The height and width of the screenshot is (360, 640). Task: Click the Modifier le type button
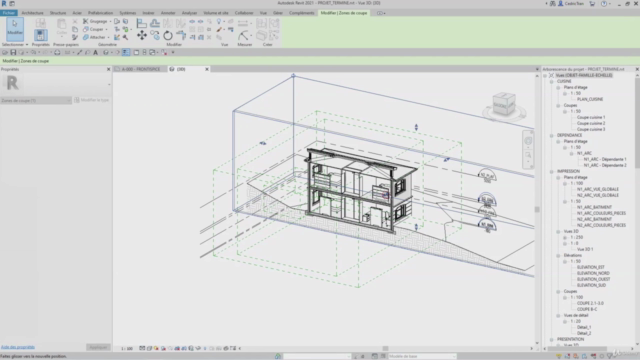(x=92, y=100)
